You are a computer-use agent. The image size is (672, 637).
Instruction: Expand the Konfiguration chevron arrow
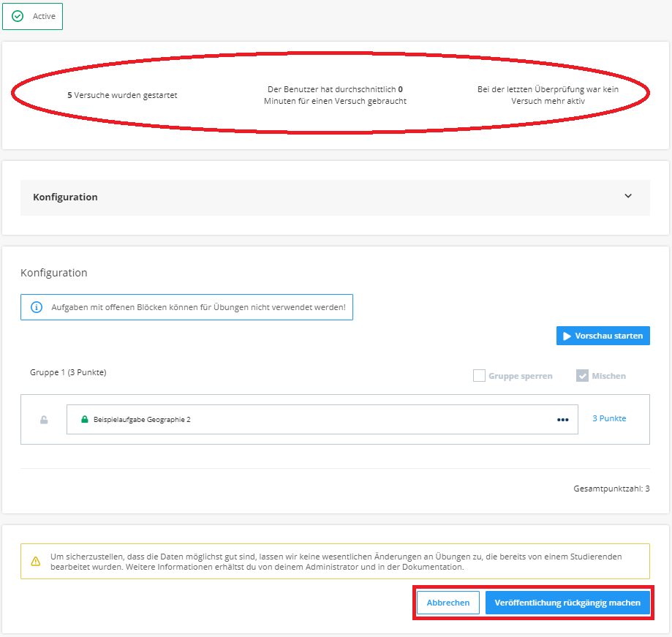pos(628,196)
